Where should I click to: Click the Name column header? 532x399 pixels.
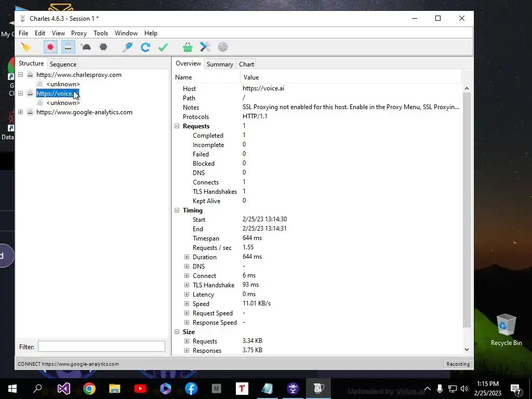207,77
